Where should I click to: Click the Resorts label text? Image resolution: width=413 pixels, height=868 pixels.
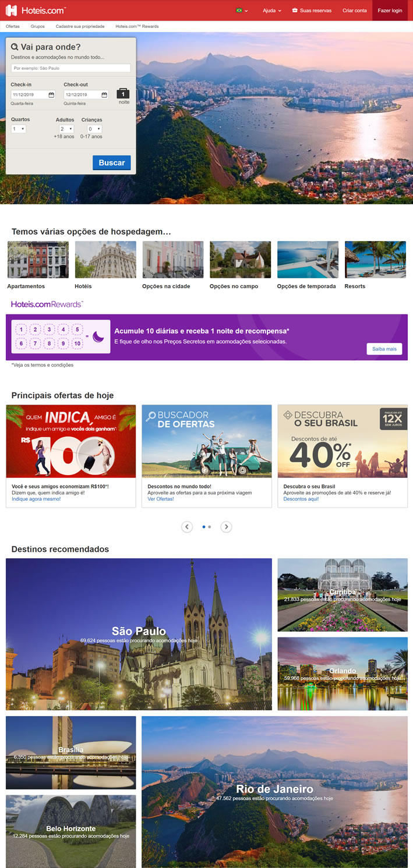355,286
